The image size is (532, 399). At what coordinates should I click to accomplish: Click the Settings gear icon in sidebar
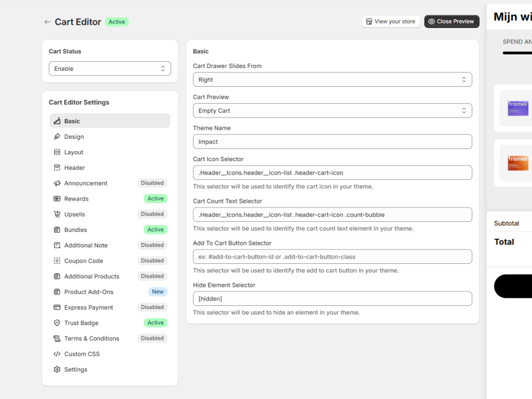point(57,370)
